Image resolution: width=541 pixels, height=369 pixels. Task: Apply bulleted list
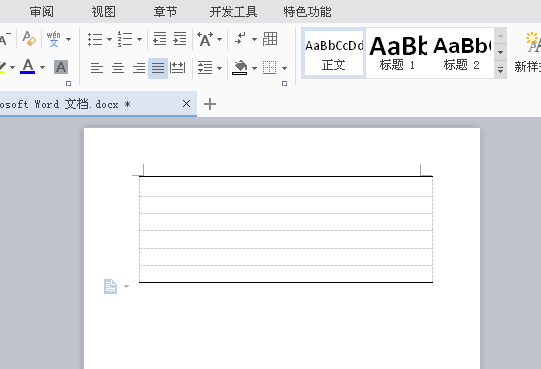click(x=95, y=39)
